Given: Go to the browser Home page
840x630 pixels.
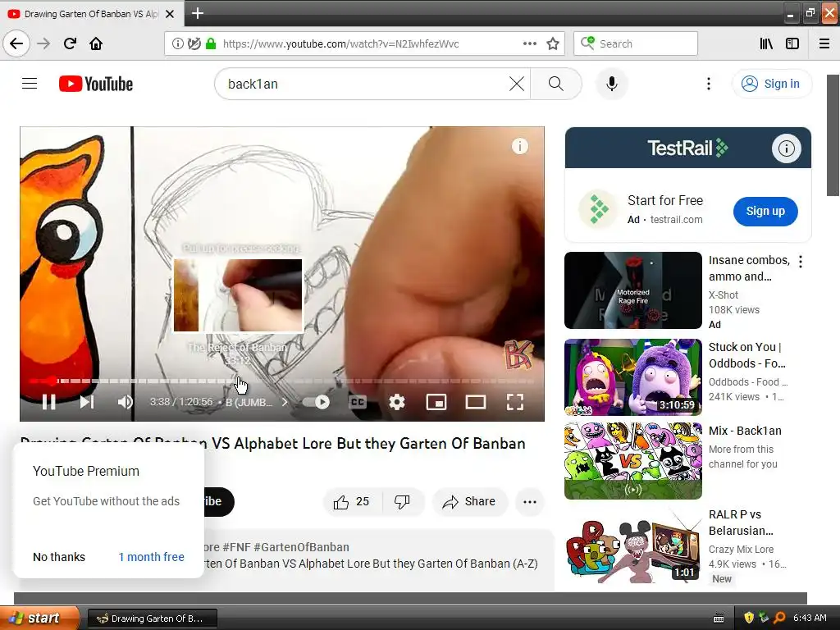Looking at the screenshot, I should [96, 43].
